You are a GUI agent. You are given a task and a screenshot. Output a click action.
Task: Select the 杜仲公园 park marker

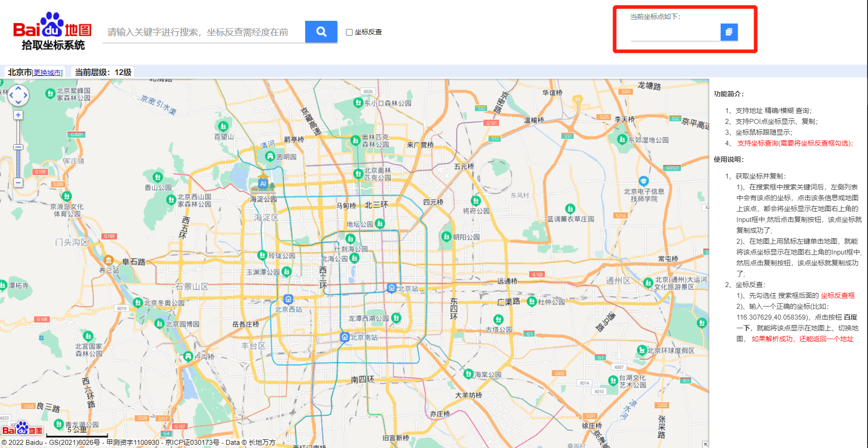[x=532, y=301]
